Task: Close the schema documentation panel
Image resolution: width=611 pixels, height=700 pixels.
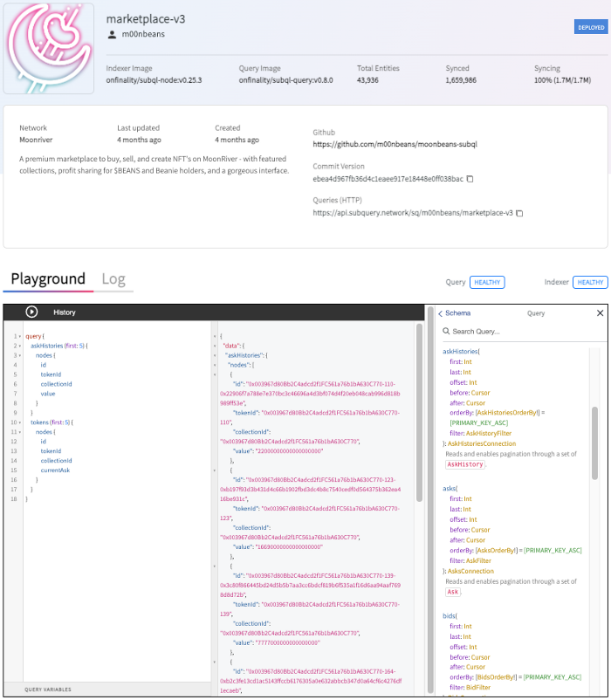Action: (x=600, y=313)
